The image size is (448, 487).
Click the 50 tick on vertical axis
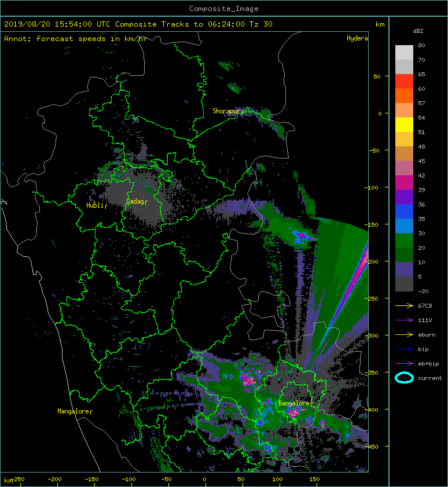pos(377,76)
